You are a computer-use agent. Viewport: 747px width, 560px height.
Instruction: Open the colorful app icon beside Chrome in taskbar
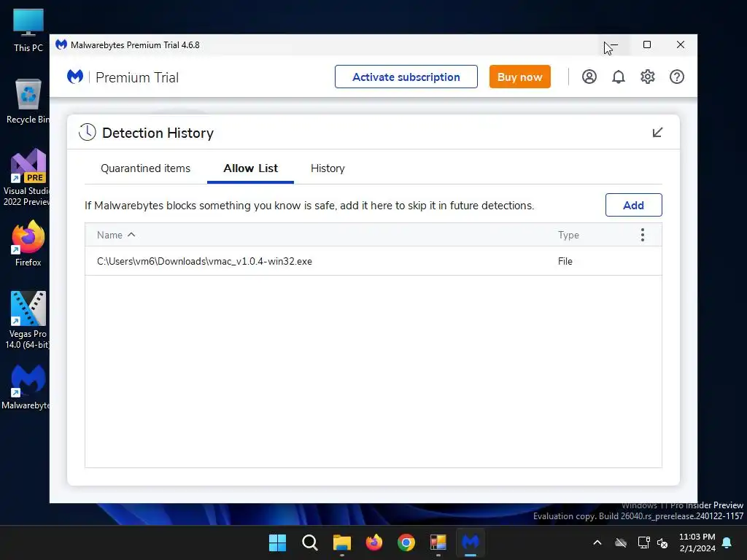[438, 542]
